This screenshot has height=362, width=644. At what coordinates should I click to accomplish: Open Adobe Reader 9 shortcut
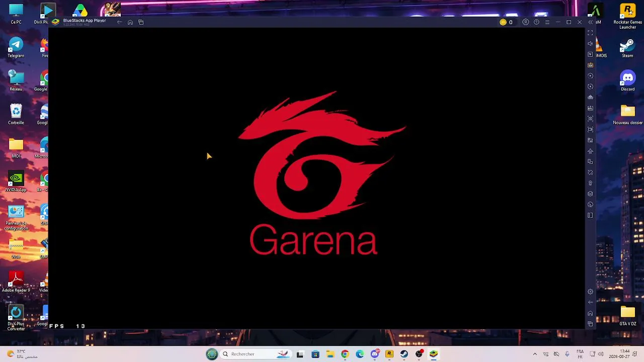16,282
